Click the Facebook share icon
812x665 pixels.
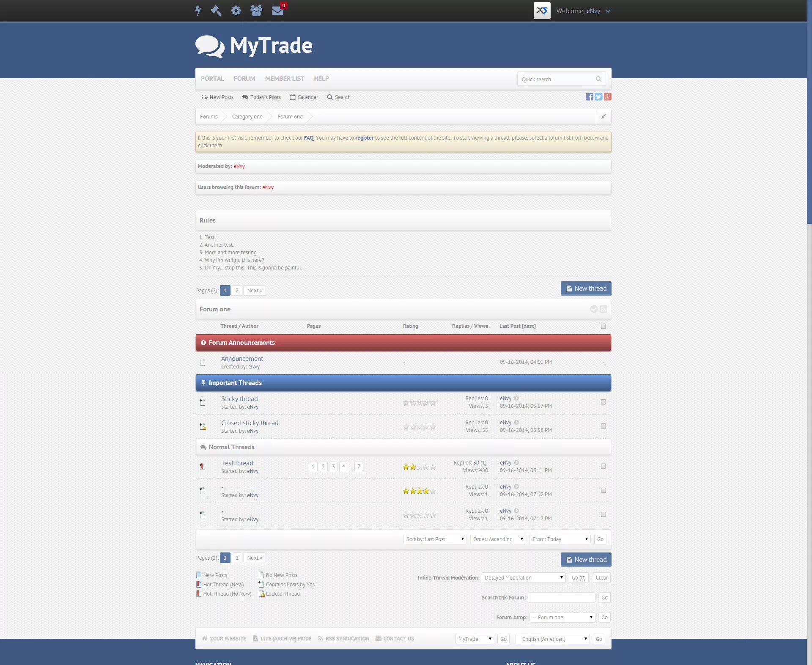pos(588,97)
